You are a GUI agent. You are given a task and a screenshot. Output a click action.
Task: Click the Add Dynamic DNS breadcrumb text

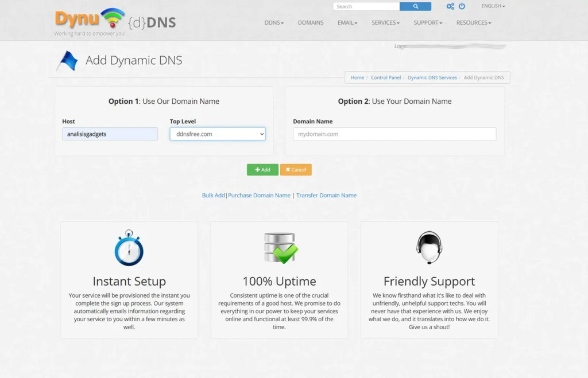click(x=483, y=77)
